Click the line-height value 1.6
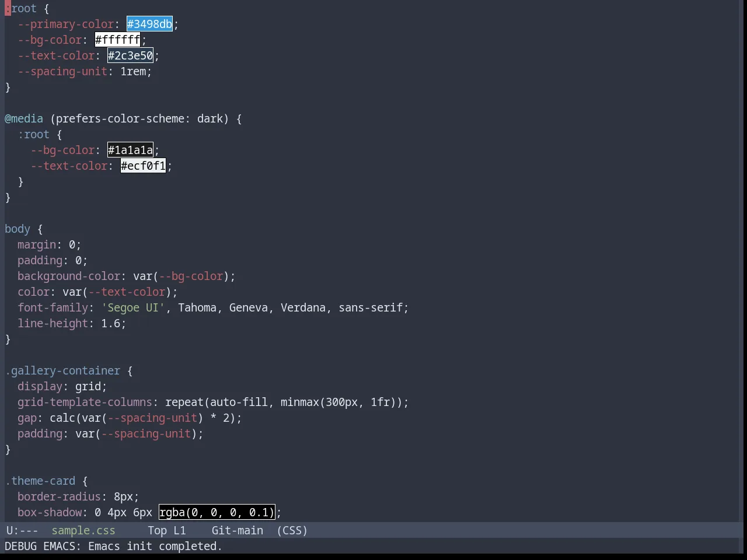 click(x=110, y=323)
